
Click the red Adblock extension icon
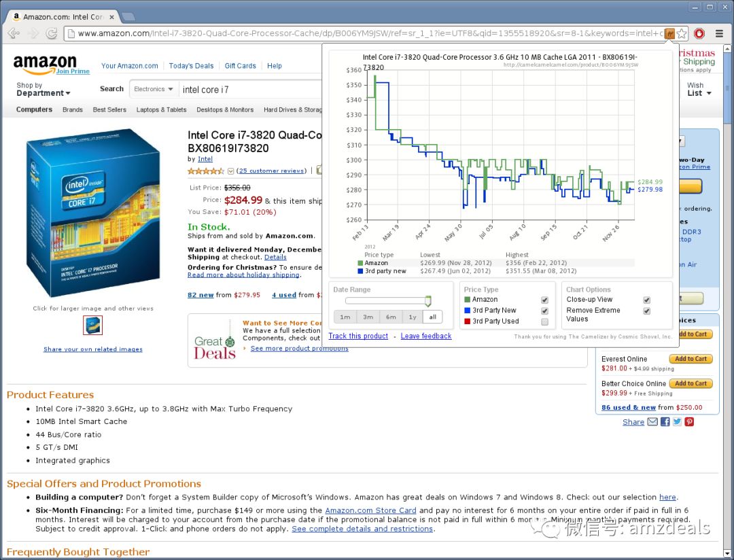click(x=700, y=33)
